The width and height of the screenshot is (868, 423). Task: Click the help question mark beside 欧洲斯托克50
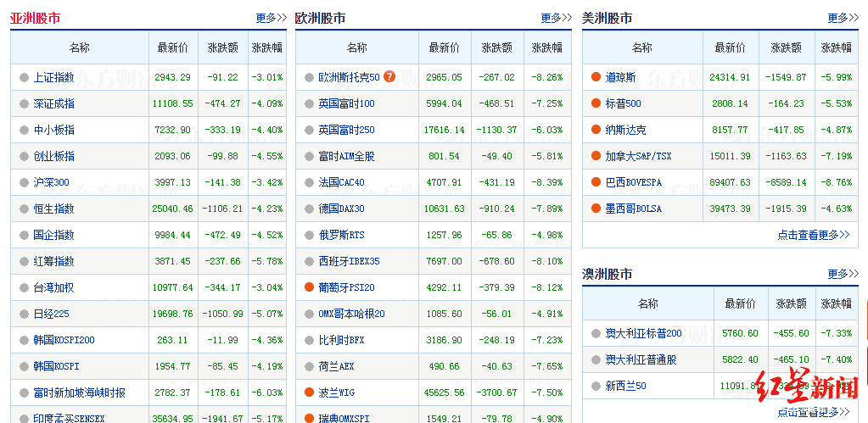click(x=389, y=77)
